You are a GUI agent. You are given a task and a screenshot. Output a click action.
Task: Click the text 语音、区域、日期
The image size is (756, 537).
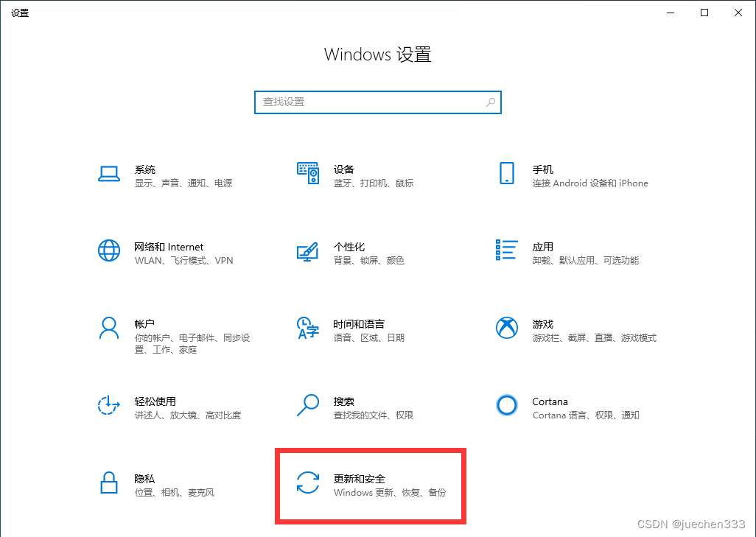(x=369, y=338)
